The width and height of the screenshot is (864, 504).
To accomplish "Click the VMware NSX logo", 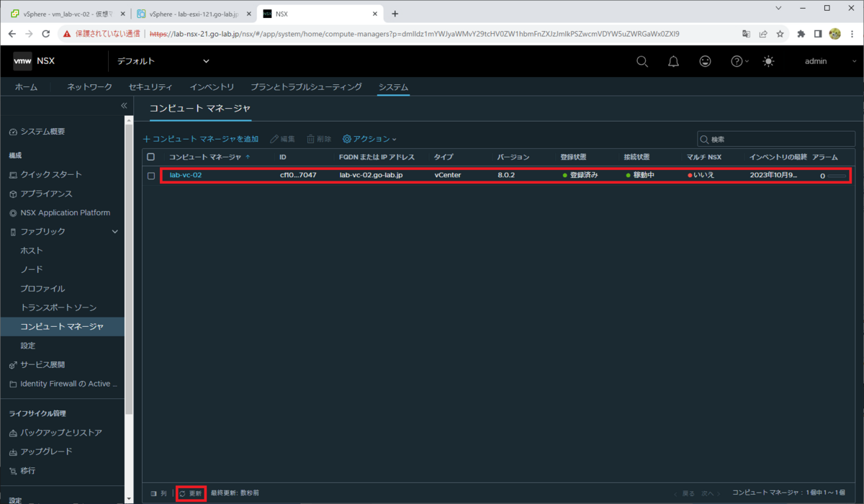I will [x=34, y=61].
